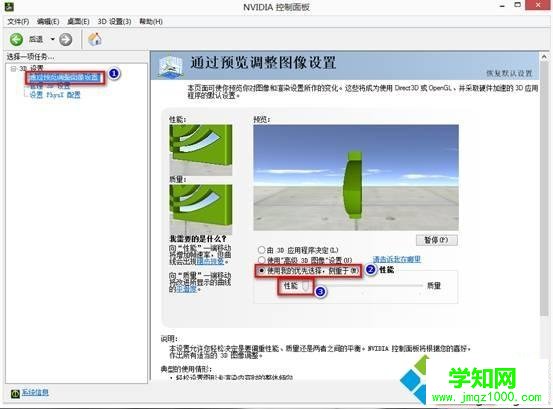Open the 文件(F) menu
553x409 pixels.
point(18,22)
